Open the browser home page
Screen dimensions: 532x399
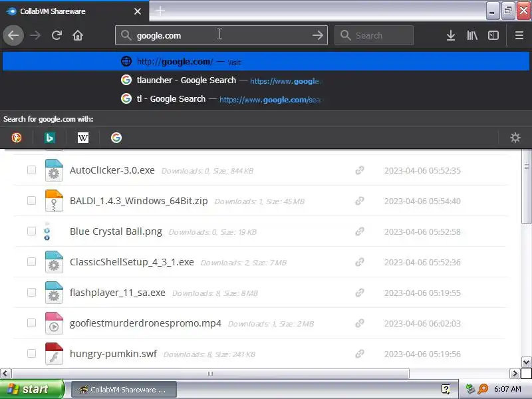click(x=78, y=35)
